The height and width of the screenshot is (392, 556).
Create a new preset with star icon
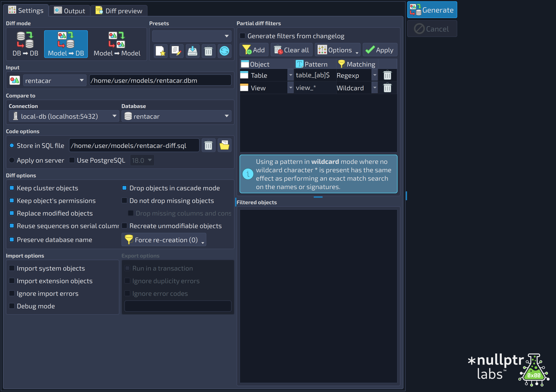161,51
